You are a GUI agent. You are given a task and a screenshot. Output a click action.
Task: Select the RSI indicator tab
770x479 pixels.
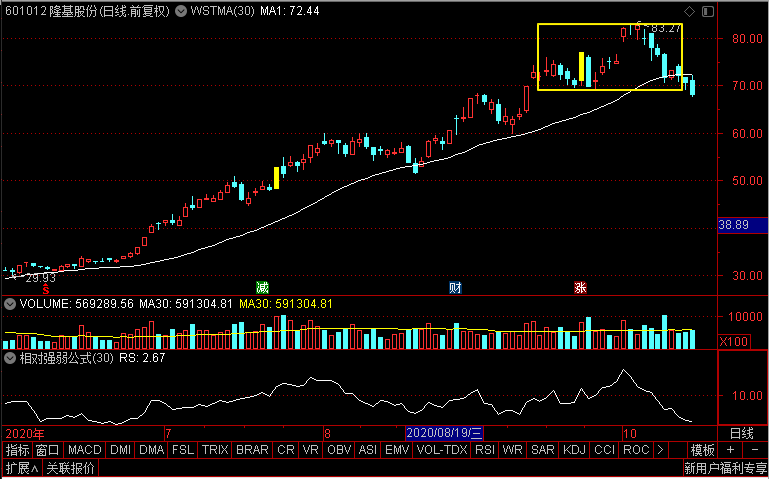[x=485, y=450]
